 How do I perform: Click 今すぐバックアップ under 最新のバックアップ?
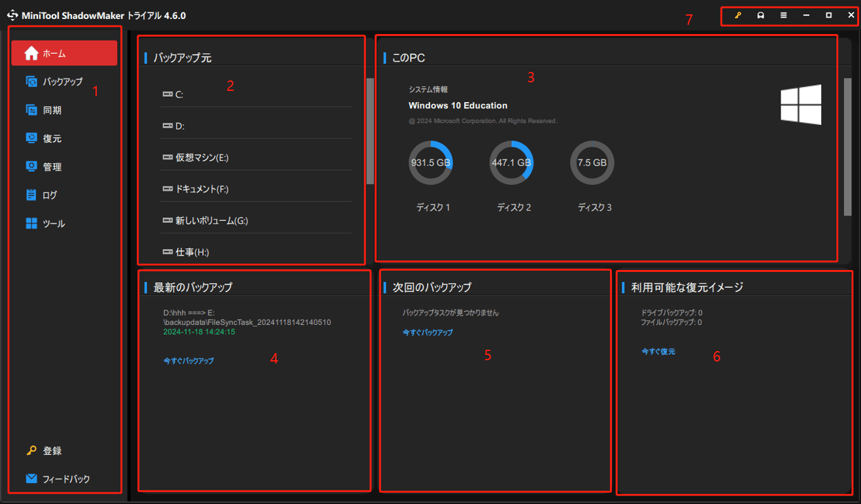pyautogui.click(x=188, y=361)
